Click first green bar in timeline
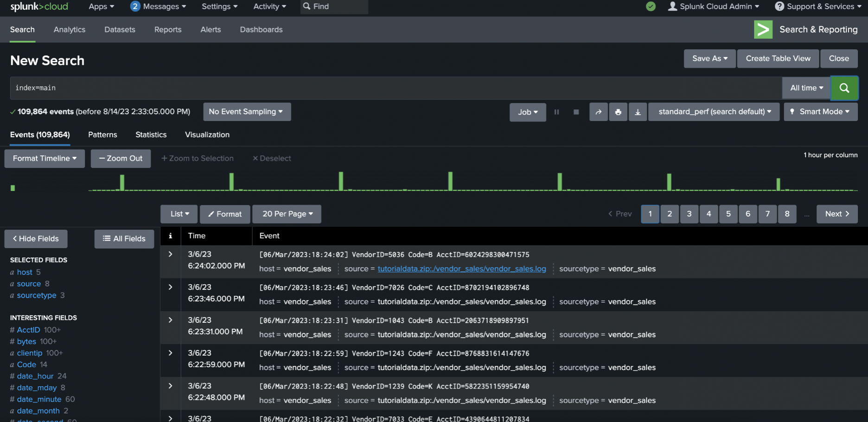This screenshot has height=422, width=868. (13, 188)
